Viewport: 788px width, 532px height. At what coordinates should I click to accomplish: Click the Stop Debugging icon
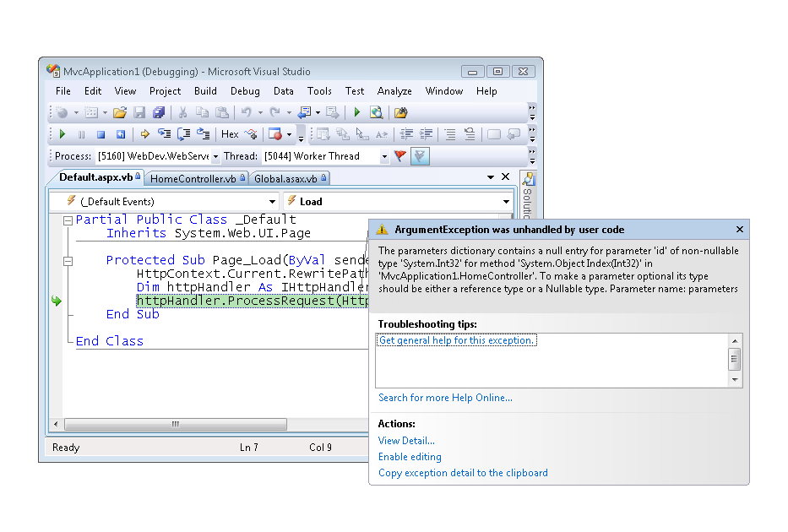(101, 133)
